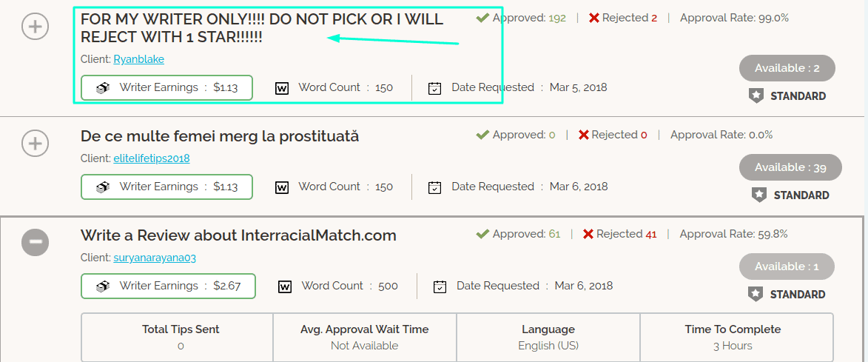Click the STANDARD star badge for elitelifetips2018's job
The image size is (868, 362).
[x=759, y=195]
